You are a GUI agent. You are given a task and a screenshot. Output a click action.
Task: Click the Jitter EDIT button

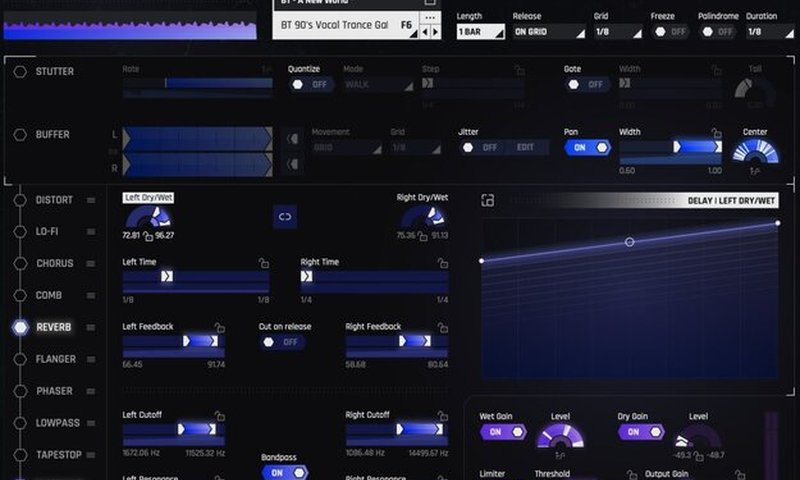click(525, 147)
